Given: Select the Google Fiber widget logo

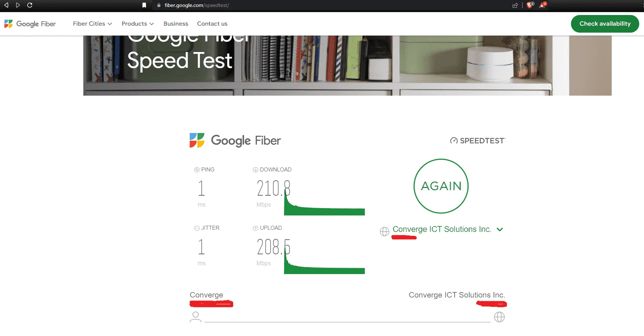Looking at the screenshot, I should click(235, 140).
